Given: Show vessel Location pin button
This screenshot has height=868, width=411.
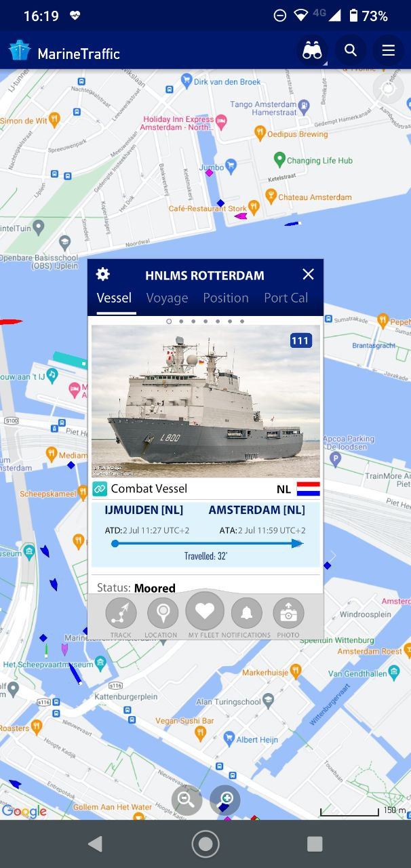Looking at the screenshot, I should [x=163, y=618].
